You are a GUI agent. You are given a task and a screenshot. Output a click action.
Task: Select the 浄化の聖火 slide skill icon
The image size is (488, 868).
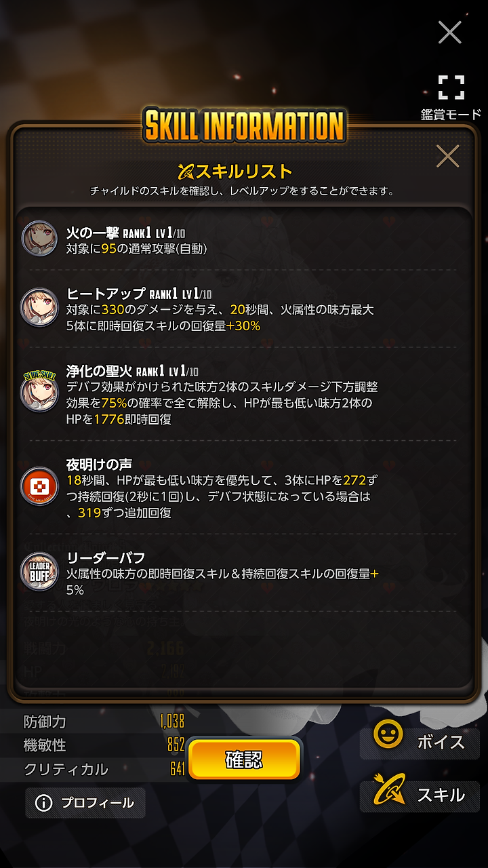click(39, 393)
